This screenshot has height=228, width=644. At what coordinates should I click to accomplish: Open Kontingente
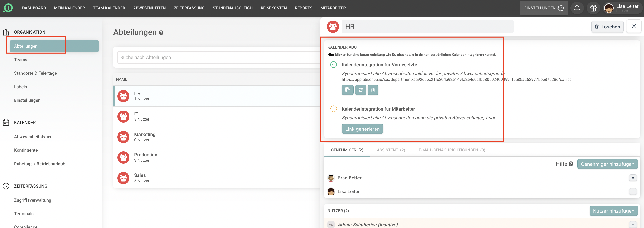(x=26, y=150)
